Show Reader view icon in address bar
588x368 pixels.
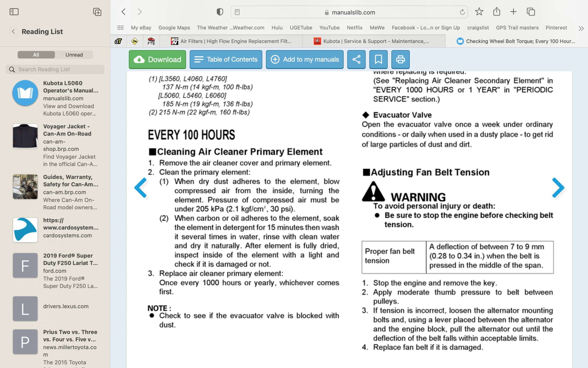237,12
